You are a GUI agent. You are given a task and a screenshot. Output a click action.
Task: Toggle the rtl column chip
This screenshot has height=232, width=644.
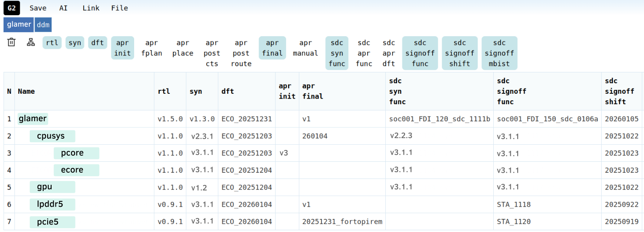click(52, 43)
